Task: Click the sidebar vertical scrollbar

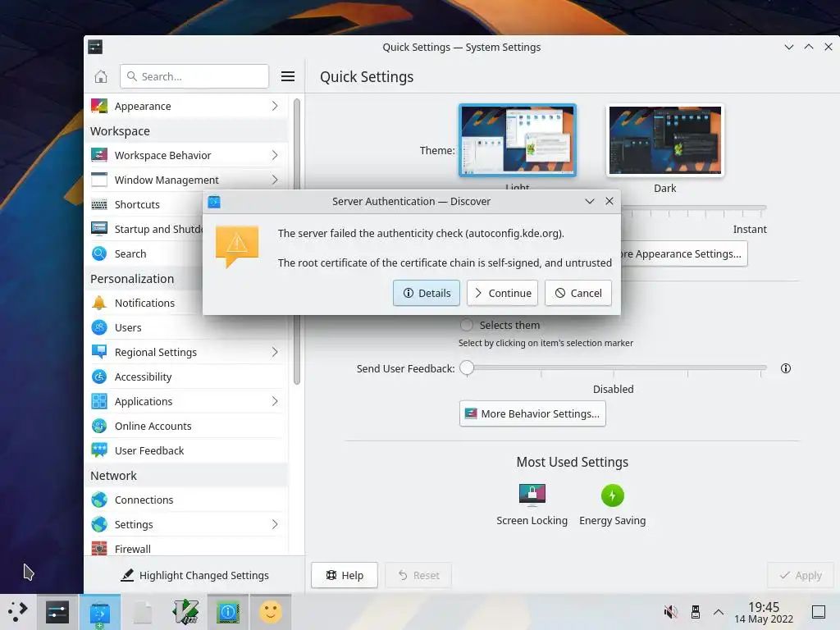Action: [x=297, y=241]
